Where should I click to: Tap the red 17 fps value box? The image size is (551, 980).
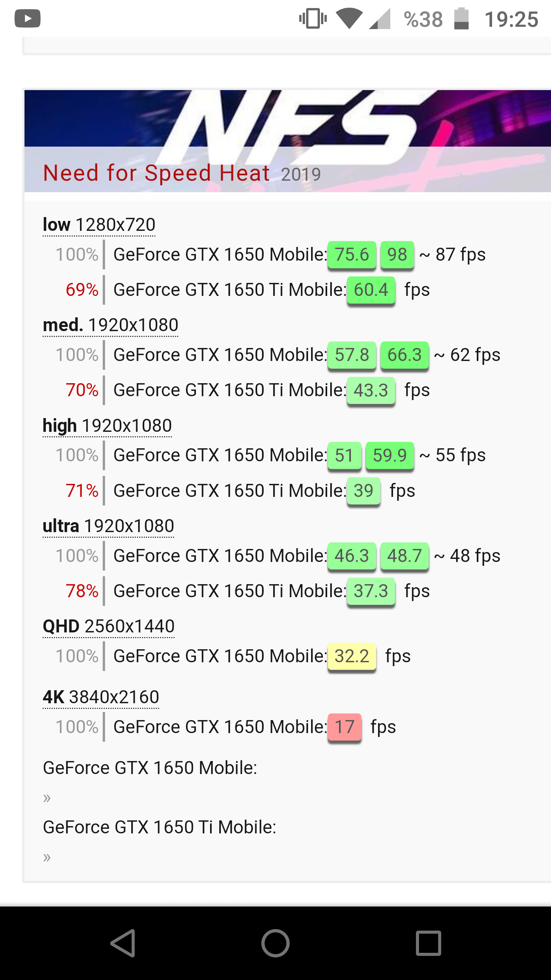click(x=344, y=727)
